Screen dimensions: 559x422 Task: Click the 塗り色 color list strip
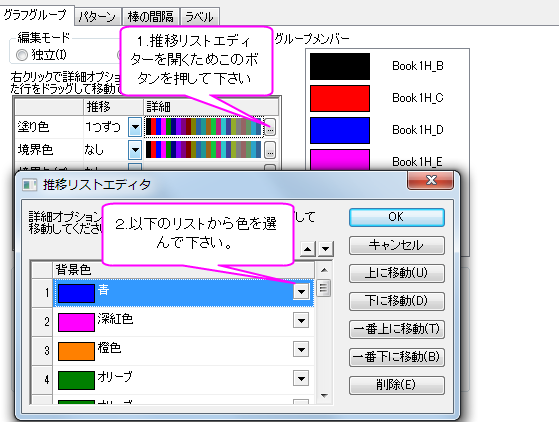(204, 127)
